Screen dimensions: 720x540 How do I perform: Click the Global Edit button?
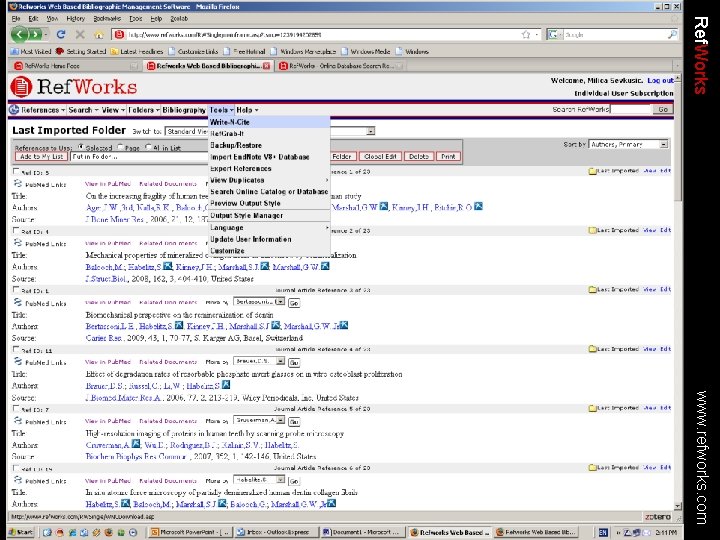tap(380, 157)
